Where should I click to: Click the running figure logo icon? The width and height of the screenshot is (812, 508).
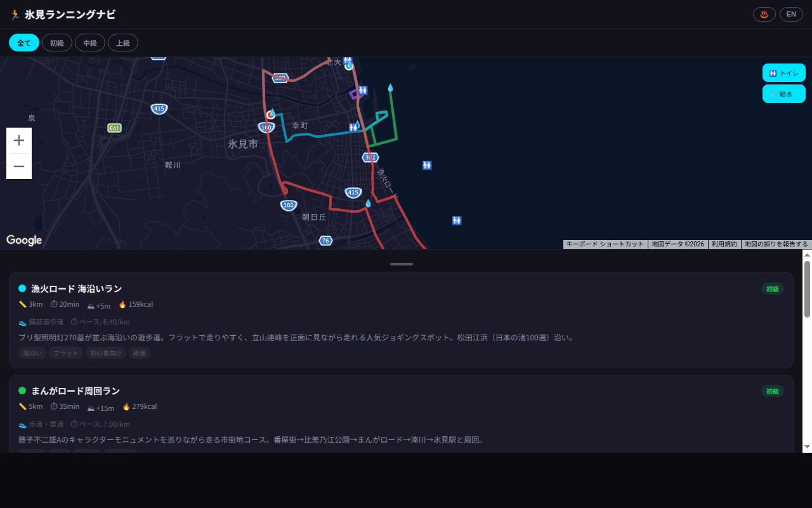[x=14, y=14]
